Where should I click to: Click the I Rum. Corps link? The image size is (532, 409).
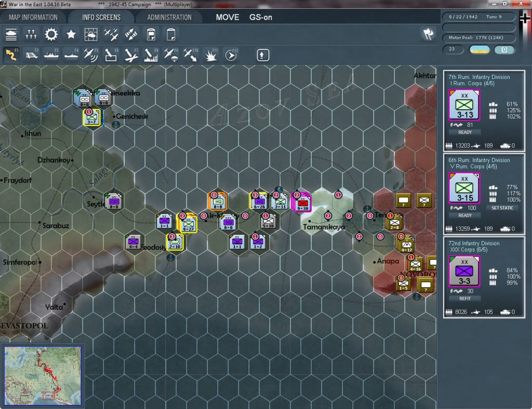[472, 84]
